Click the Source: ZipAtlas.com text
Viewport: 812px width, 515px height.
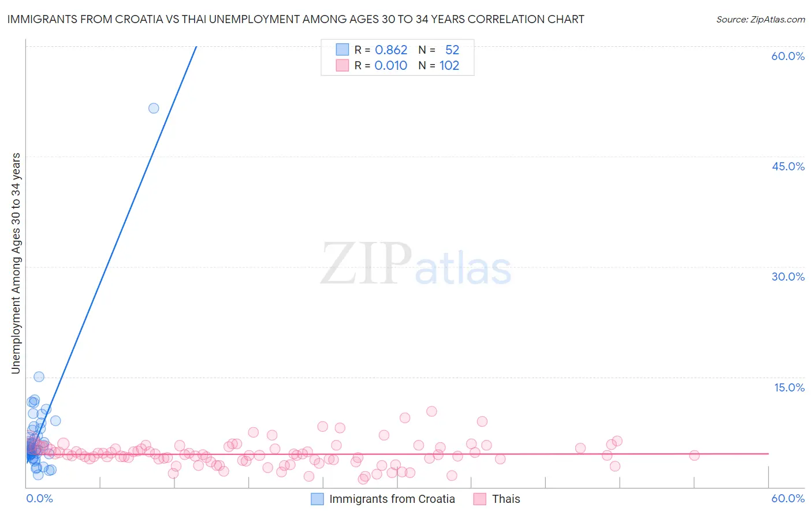[761, 19]
